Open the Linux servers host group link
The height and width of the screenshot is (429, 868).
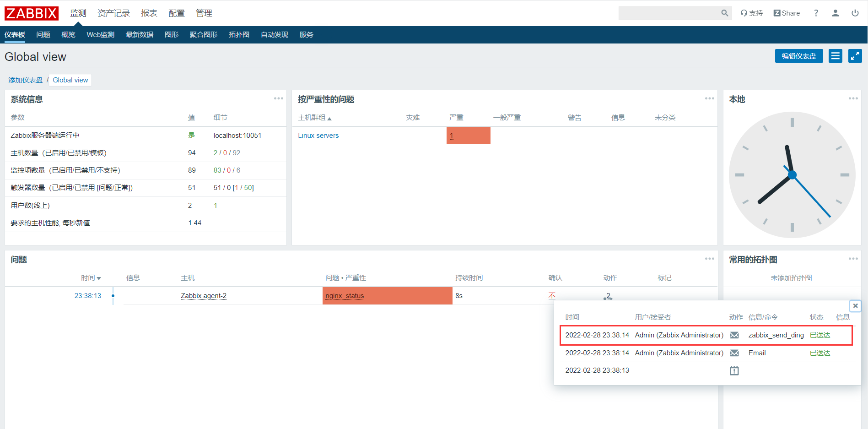click(318, 136)
